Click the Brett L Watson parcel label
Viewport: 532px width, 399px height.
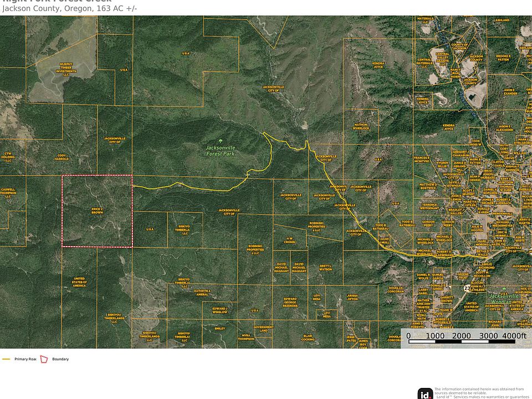(x=325, y=267)
